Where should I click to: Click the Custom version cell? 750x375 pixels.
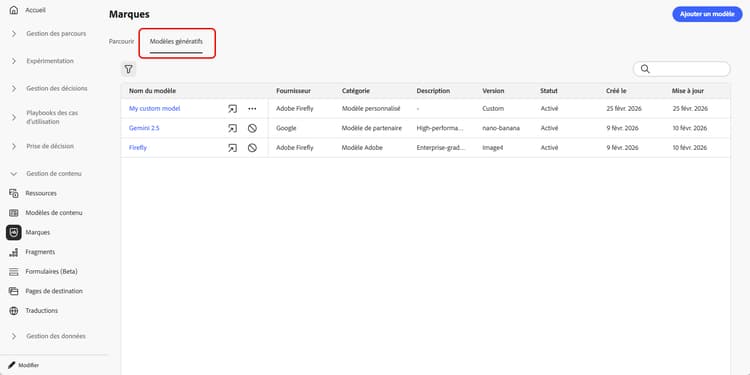493,109
